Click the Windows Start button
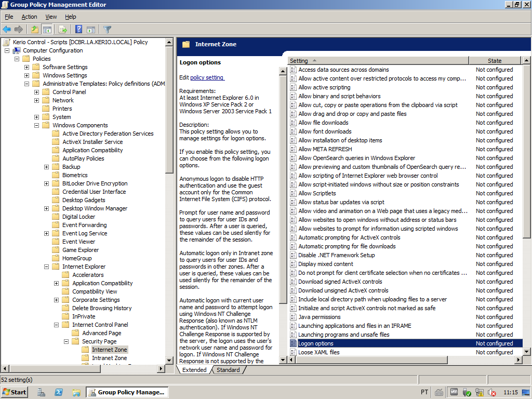The height and width of the screenshot is (399, 532). click(14, 392)
